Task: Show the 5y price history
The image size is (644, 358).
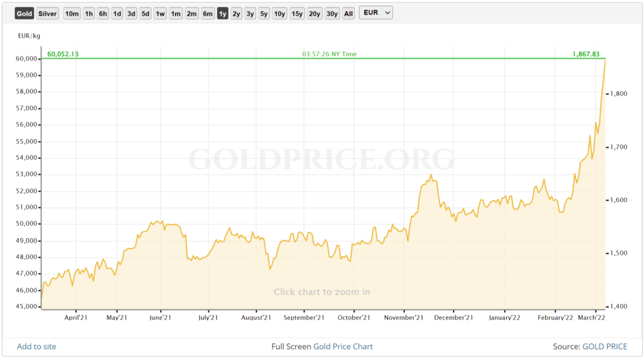Action: (x=264, y=14)
